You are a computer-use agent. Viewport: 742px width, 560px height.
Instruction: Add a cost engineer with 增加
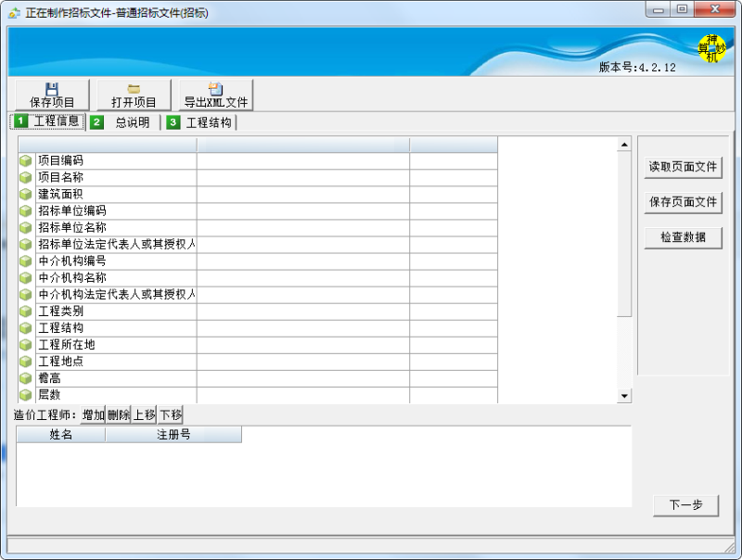click(x=93, y=414)
